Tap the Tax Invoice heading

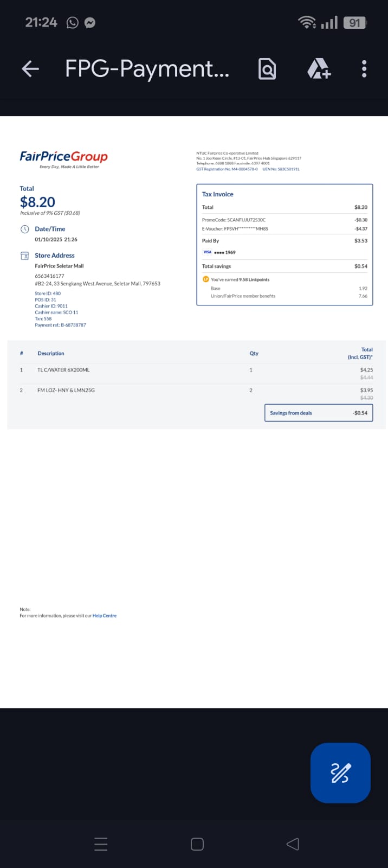pos(218,194)
